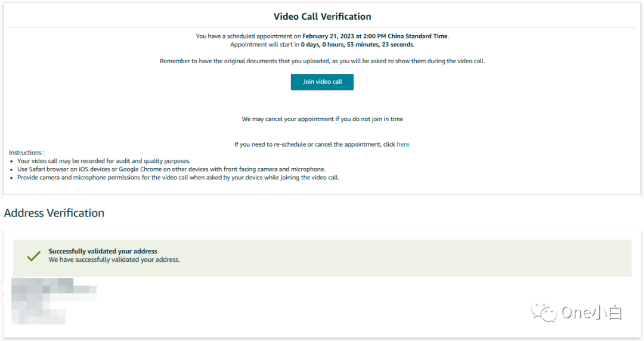Click 'Remember to have the original documents' line
Screen dimensions: 644x341
(323, 61)
